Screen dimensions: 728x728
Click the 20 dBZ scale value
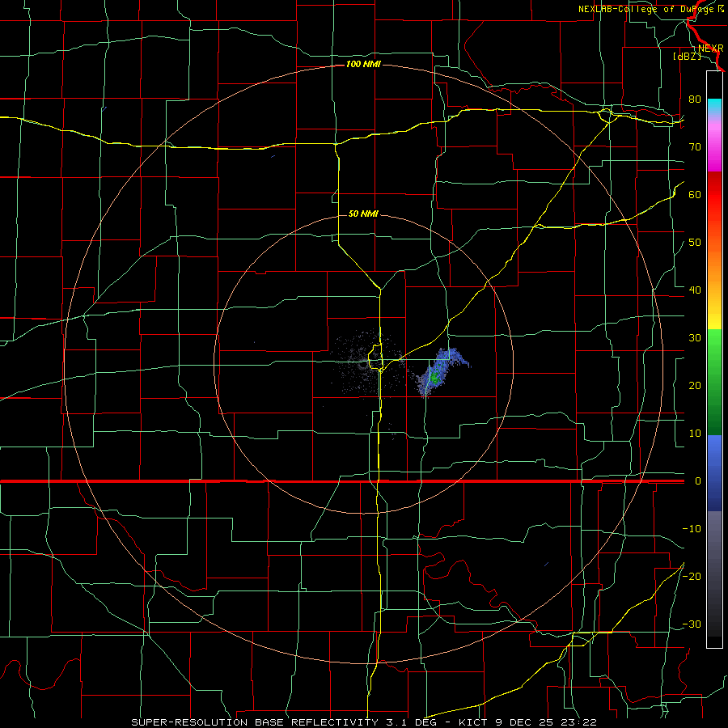pos(695,386)
